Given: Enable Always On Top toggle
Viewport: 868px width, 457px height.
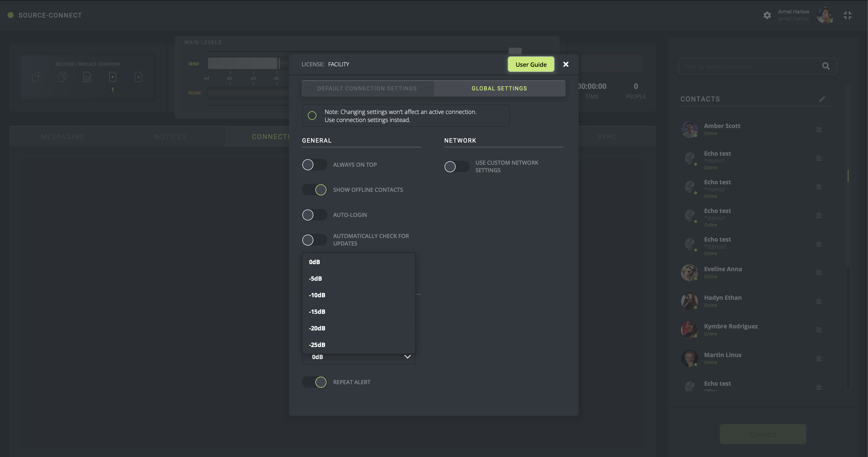Looking at the screenshot, I should 314,165.
